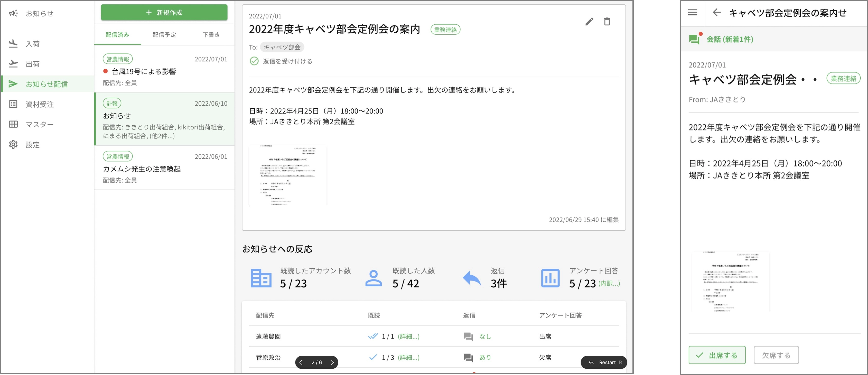The width and height of the screenshot is (868, 375).
Task: Switch to the 配信予定 tab
Action: coord(164,35)
